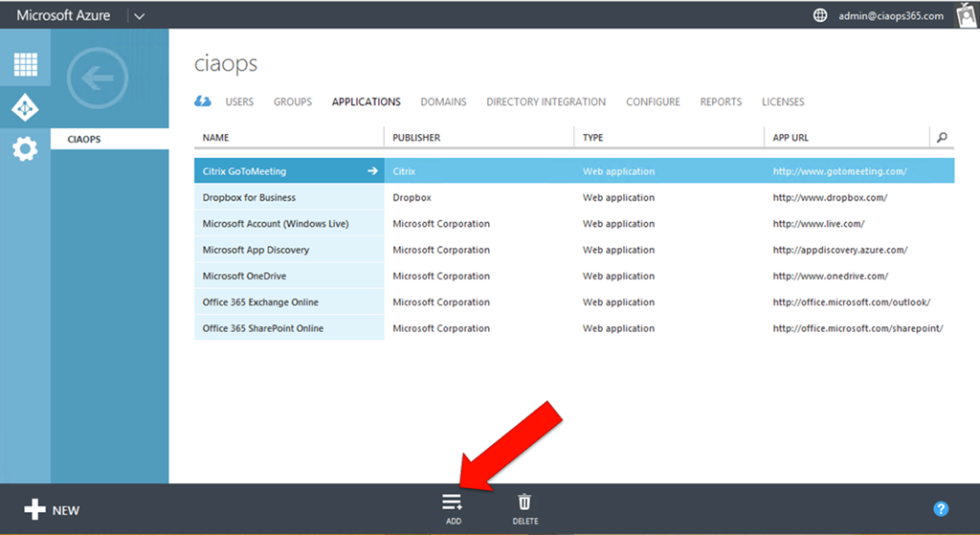Open the REPORTS tab
Image resolution: width=980 pixels, height=535 pixels.
click(721, 101)
